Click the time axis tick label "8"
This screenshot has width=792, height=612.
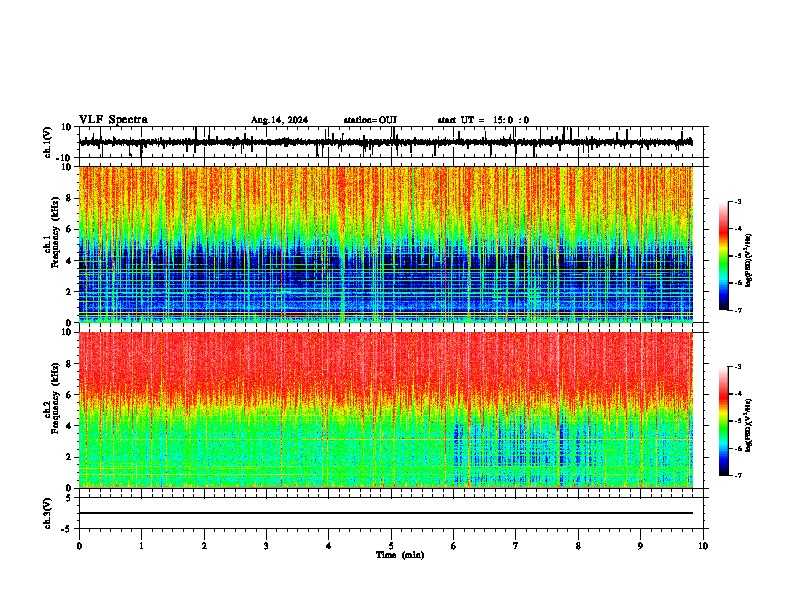tap(578, 546)
